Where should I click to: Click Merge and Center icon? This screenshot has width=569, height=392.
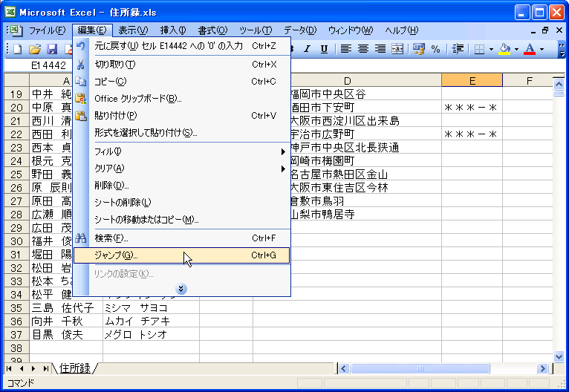(x=397, y=49)
